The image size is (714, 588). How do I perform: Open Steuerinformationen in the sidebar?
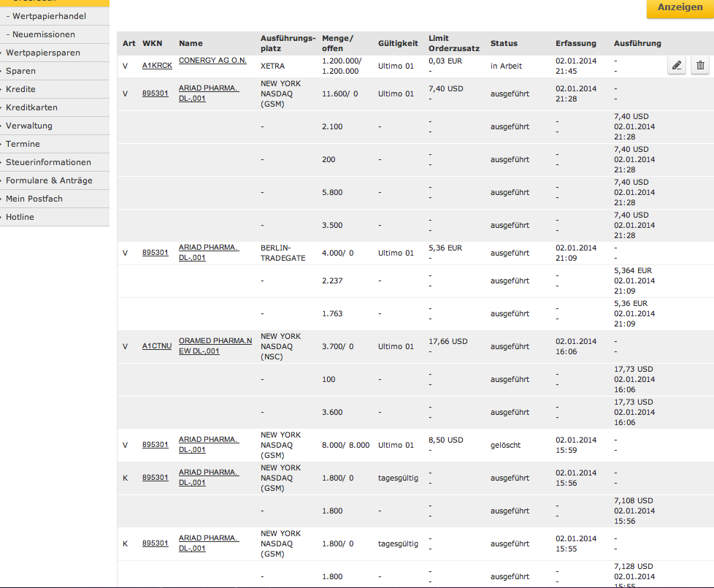48,162
